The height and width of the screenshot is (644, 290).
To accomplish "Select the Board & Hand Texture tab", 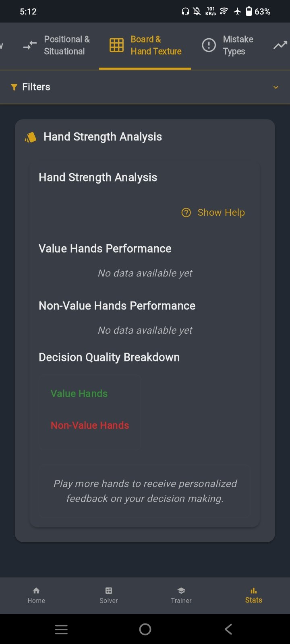I will tap(145, 45).
